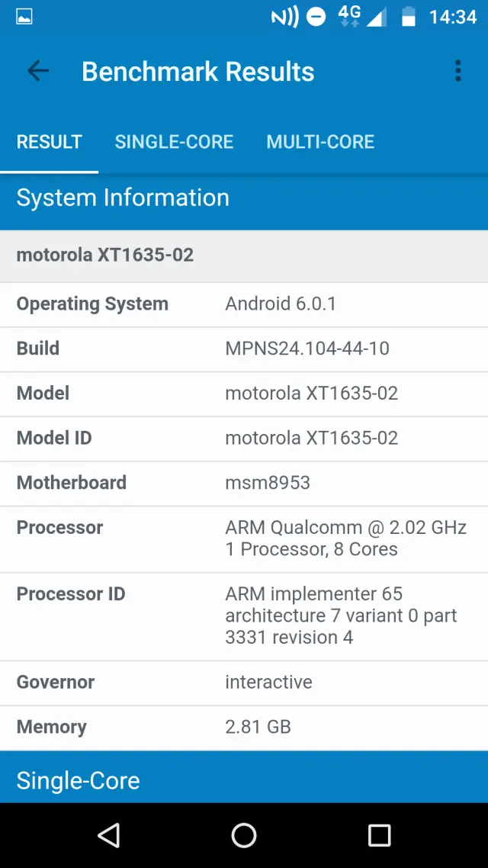Select the Governor interactive row

[x=244, y=682]
